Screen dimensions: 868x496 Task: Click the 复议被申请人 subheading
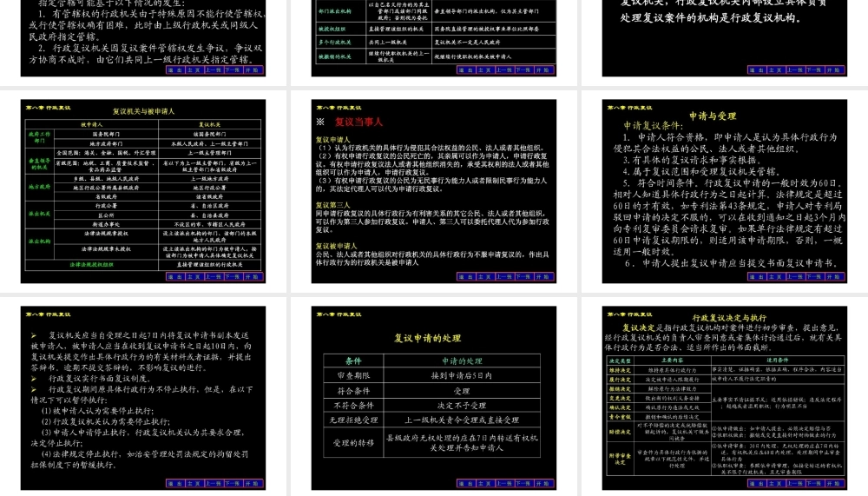coord(336,246)
